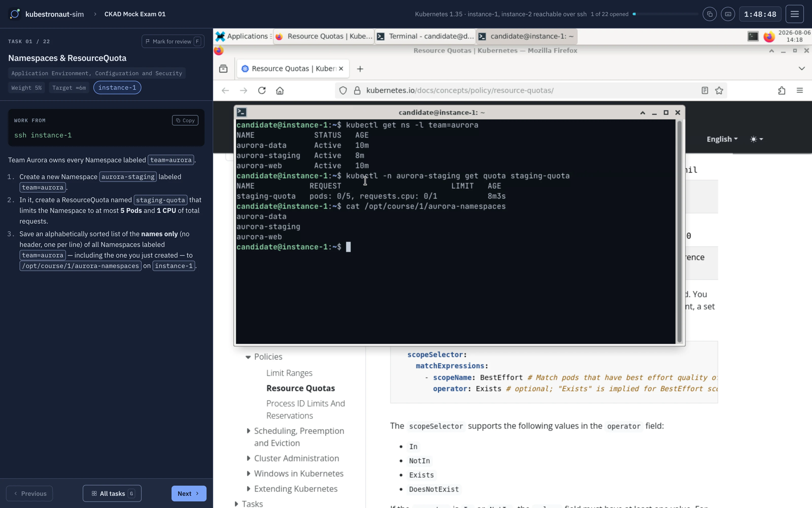Click CKAD Mock Exam 01 breadcrumb
812x508 pixels.
(135, 14)
